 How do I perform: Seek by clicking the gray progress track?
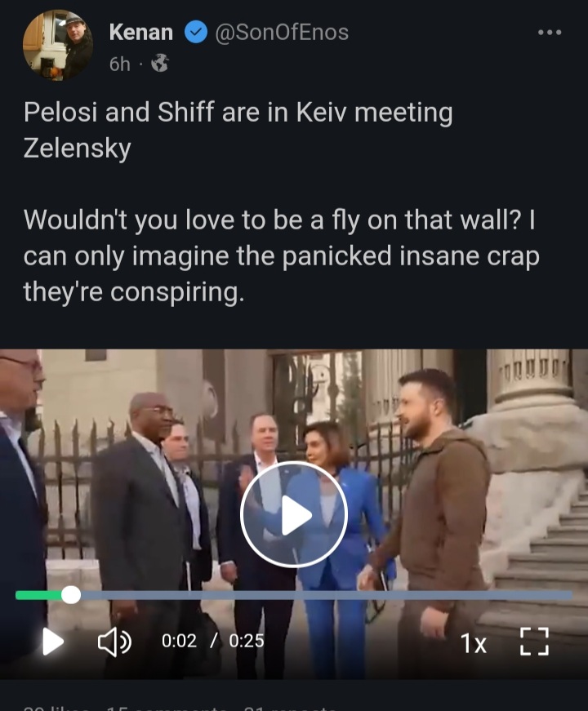(x=327, y=595)
